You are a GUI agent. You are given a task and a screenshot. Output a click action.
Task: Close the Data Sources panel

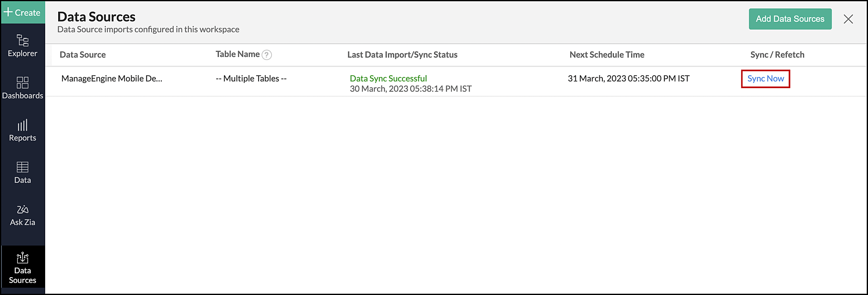(848, 19)
